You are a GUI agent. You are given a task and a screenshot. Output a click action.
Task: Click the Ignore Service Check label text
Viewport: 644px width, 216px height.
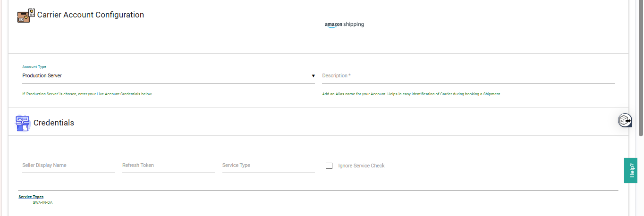[x=361, y=166]
